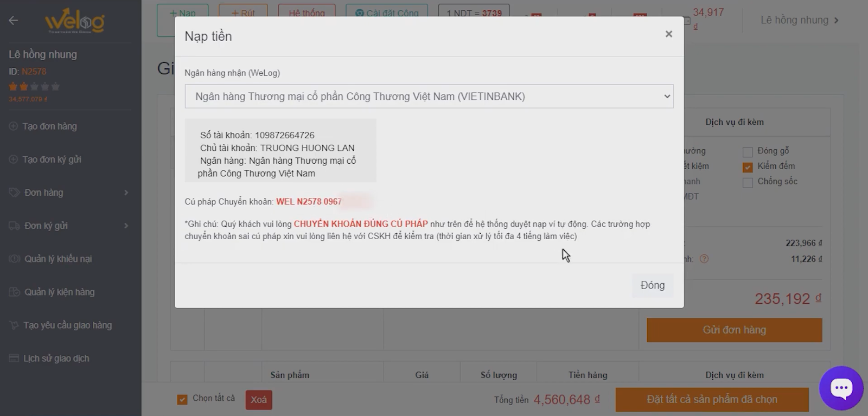Image resolution: width=868 pixels, height=416 pixels.
Task: Click Gửi đơn hàng orange button
Action: coord(735,330)
